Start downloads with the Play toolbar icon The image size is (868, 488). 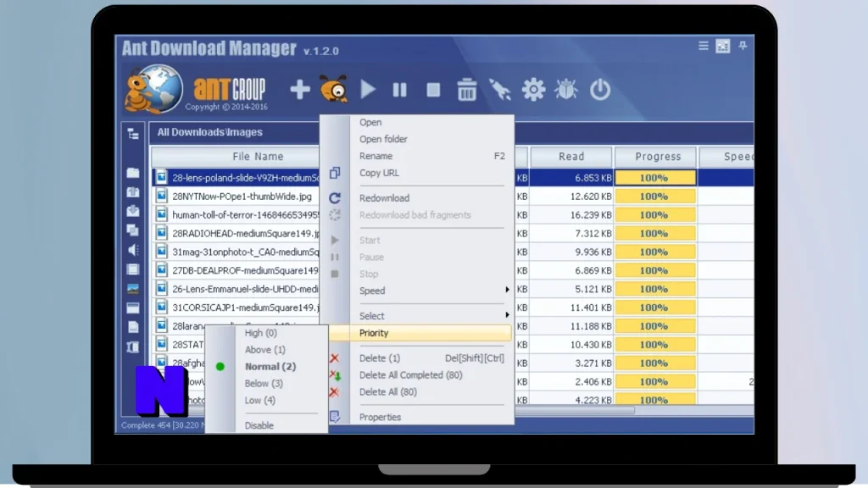tap(368, 90)
